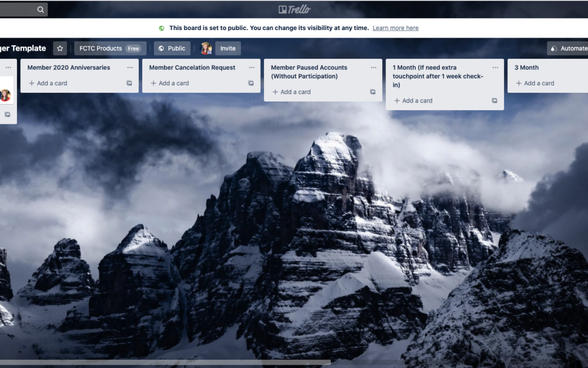Click the board name ending in Template
588x368 pixels.
coord(23,49)
